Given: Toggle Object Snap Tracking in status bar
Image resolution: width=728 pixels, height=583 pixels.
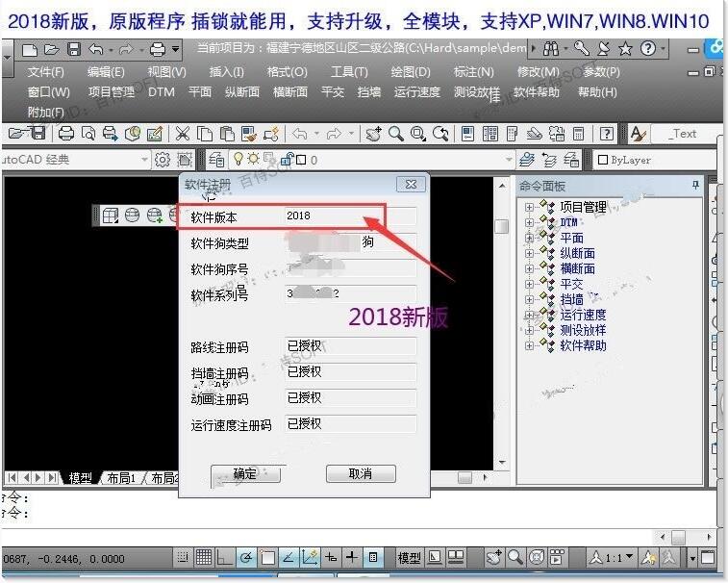Looking at the screenshot, I should click(x=289, y=556).
